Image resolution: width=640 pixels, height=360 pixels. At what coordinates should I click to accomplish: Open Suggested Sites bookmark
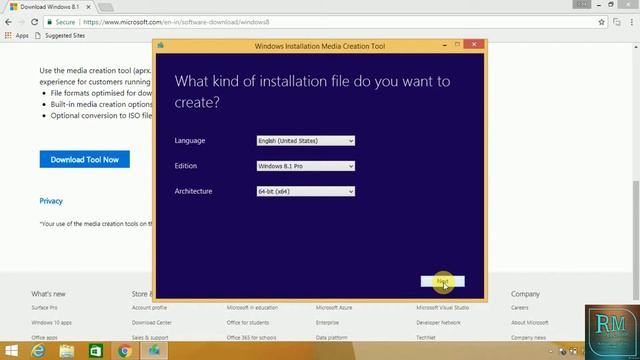pyautogui.click(x=60, y=36)
